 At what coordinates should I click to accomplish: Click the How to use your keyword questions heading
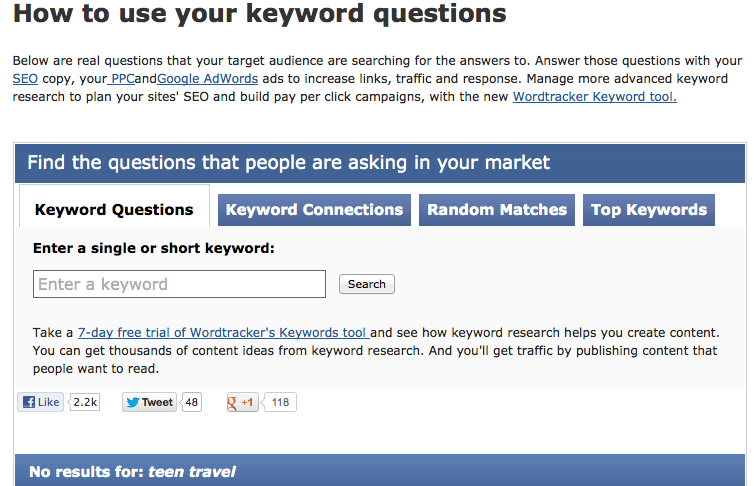pos(260,13)
